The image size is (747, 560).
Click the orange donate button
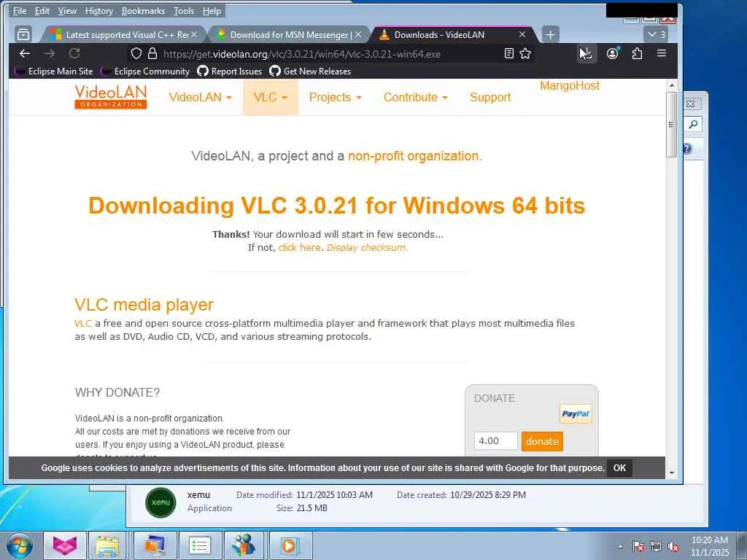tap(542, 441)
